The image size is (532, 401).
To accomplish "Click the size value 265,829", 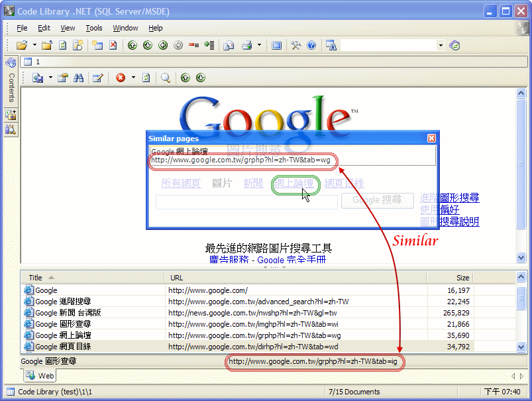I will tap(456, 313).
